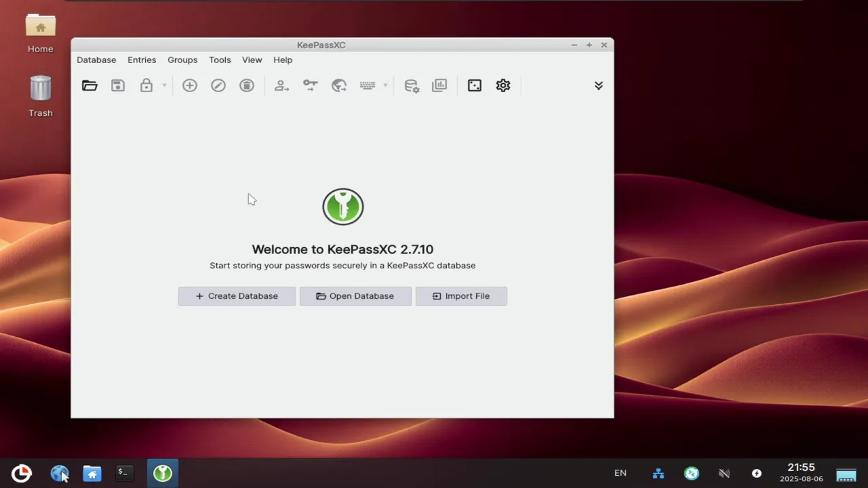
Task: Click the KeePassXC green key logo
Action: tap(343, 207)
